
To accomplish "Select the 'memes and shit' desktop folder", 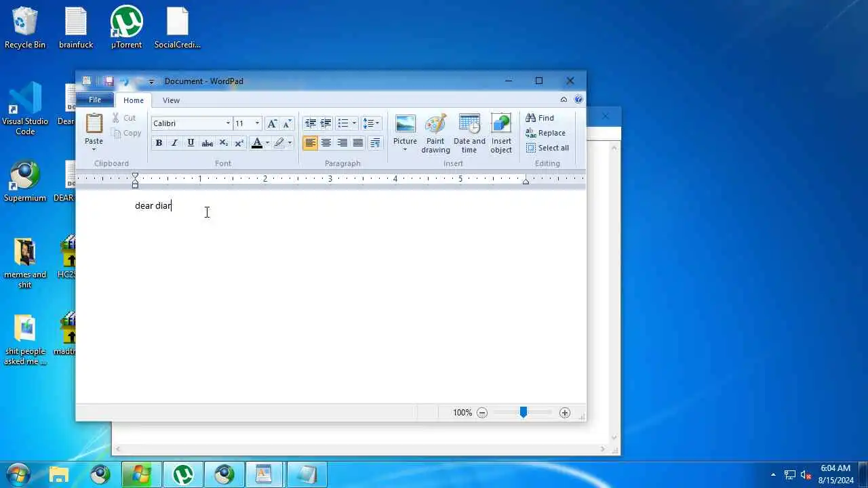I will point(25,263).
